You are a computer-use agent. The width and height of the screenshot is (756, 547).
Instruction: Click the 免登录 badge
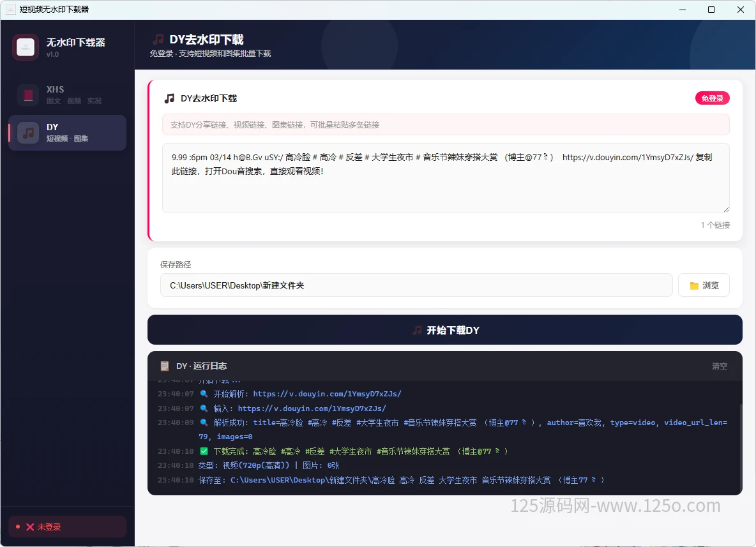click(x=712, y=98)
